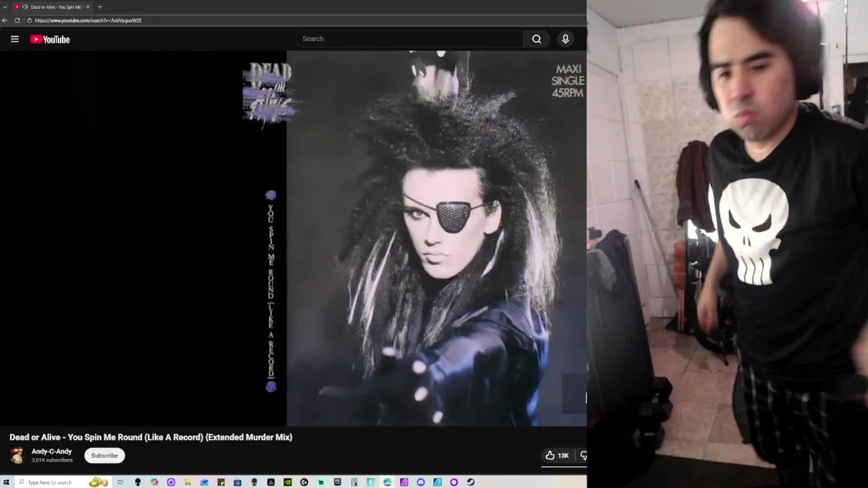This screenshot has height=488, width=868.
Task: Select the Dead or Alive YouTube tab
Action: coord(52,7)
